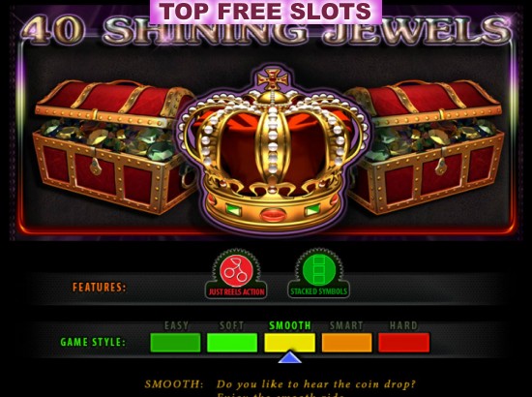Image resolution: width=532 pixels, height=397 pixels.
Task: Click the SMOOTH style label
Action: 290,325
